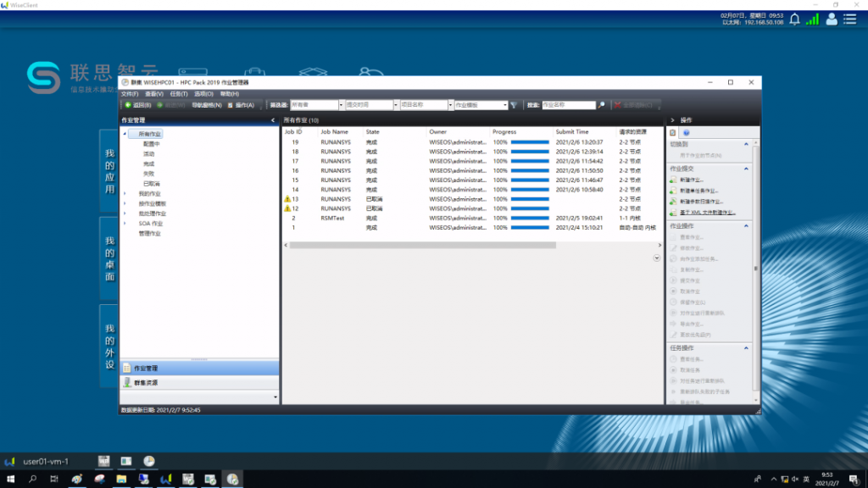Open the clipboard actions tab in 操作 pane
Screen dimensions: 868x488
pos(672,133)
